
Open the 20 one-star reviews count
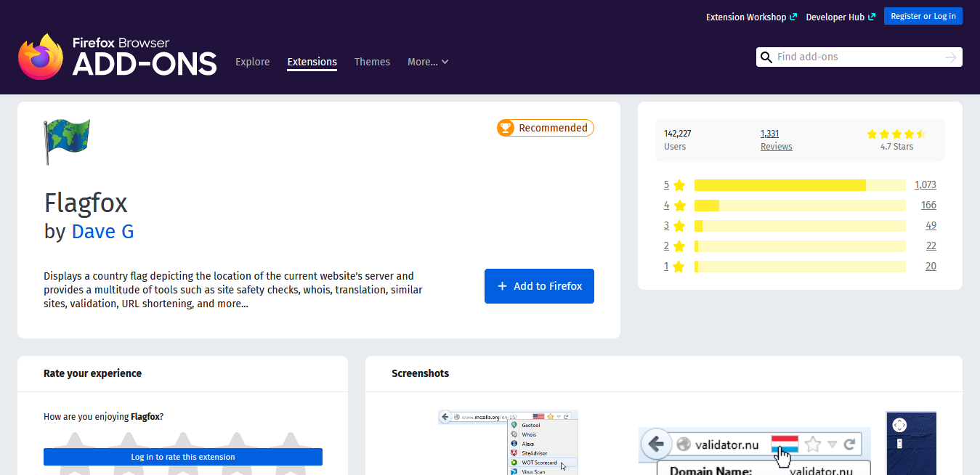tap(931, 267)
